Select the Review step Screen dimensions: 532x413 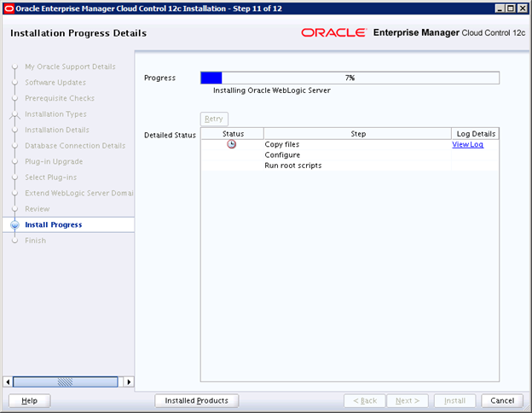[x=38, y=209]
